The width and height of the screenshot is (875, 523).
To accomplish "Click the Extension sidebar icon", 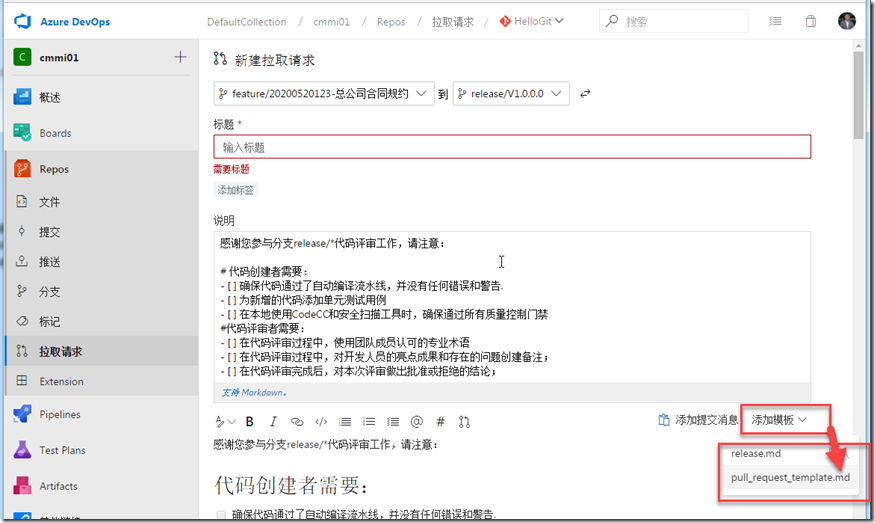I will coord(22,381).
